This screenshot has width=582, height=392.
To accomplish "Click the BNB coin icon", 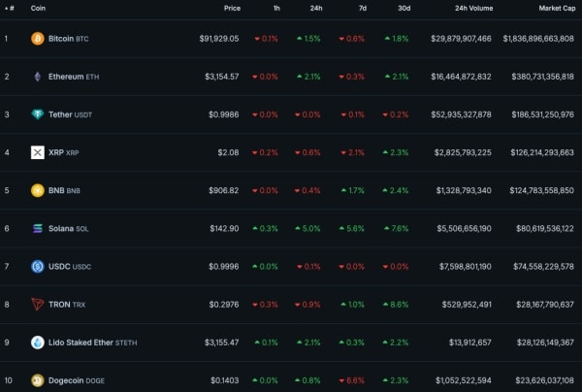I will [x=38, y=190].
